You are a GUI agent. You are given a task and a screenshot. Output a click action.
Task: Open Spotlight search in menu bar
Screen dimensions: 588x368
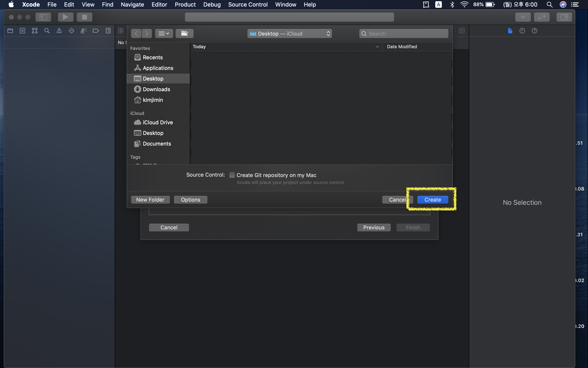[550, 4]
